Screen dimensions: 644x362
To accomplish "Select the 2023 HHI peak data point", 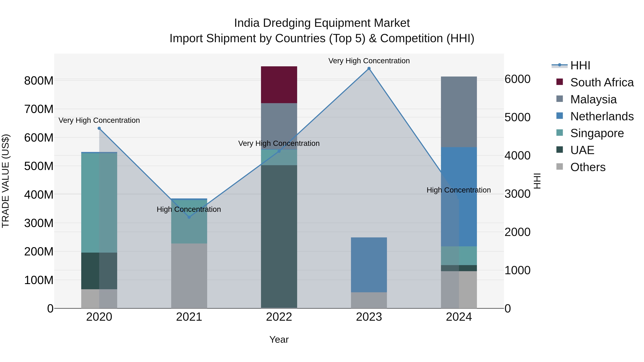I will tap(369, 68).
